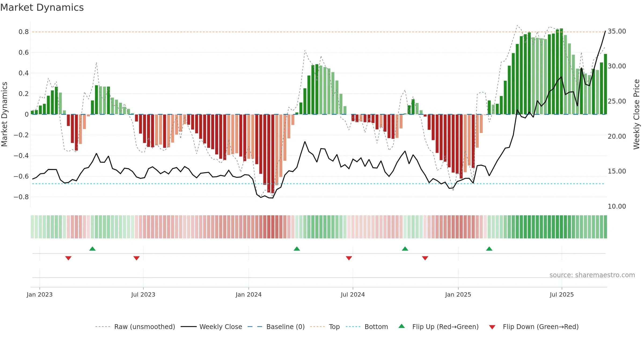Click the 20.00 price axis label
This screenshot has width=644, height=362.
tap(617, 136)
